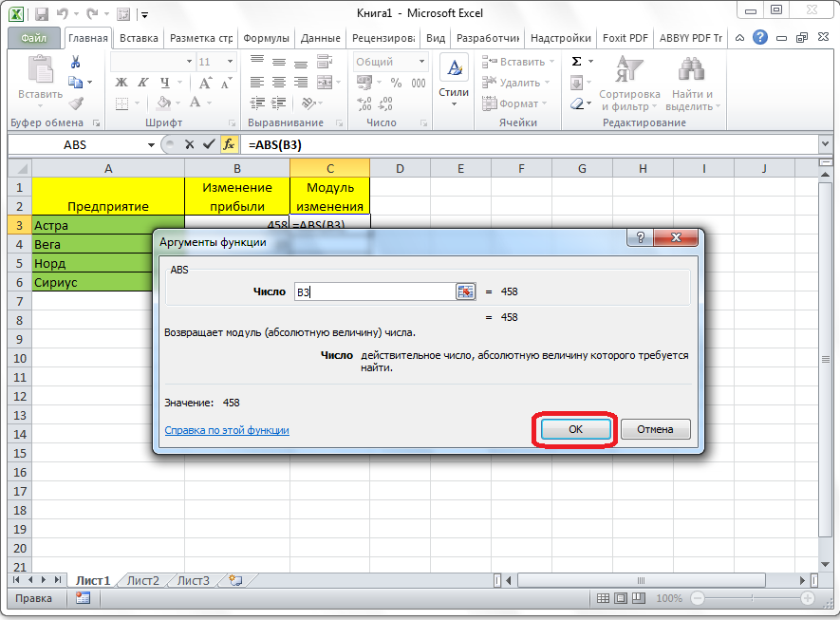Switch to Page Break Preview view
Screen dimensions: 840x620
[641, 598]
